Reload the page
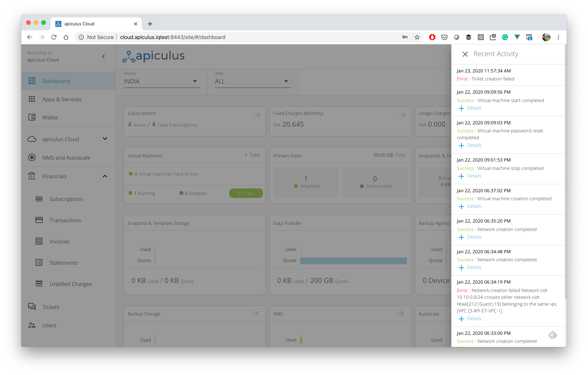Screen dimensions: 588x375 pos(54,37)
